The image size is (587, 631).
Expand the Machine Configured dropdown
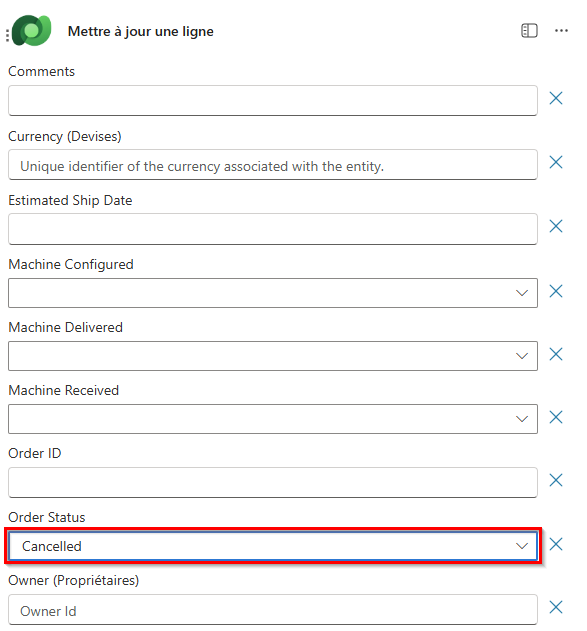click(x=273, y=293)
